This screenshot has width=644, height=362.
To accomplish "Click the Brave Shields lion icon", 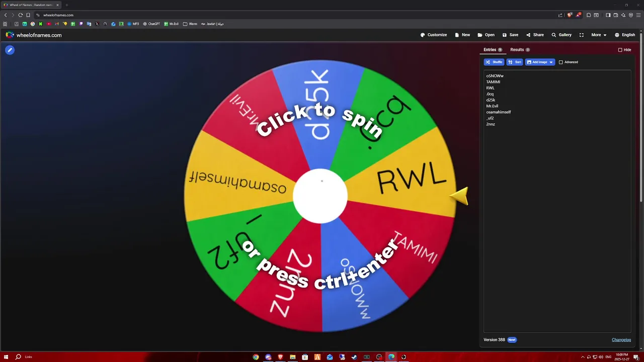I will tap(570, 15).
